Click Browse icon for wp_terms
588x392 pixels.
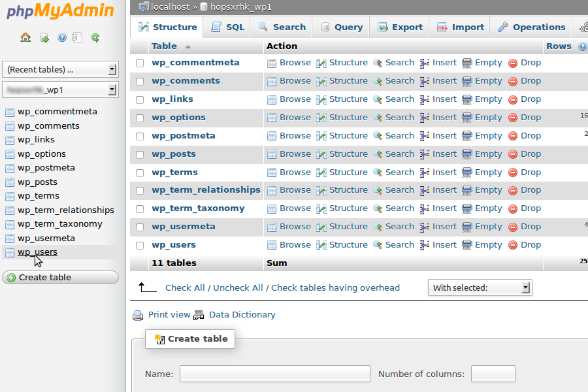272,173
